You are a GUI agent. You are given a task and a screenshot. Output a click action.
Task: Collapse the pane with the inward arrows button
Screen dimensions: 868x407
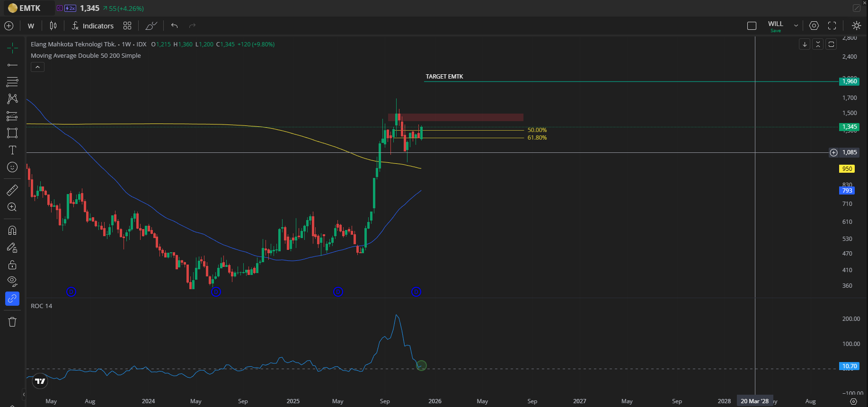pos(818,44)
